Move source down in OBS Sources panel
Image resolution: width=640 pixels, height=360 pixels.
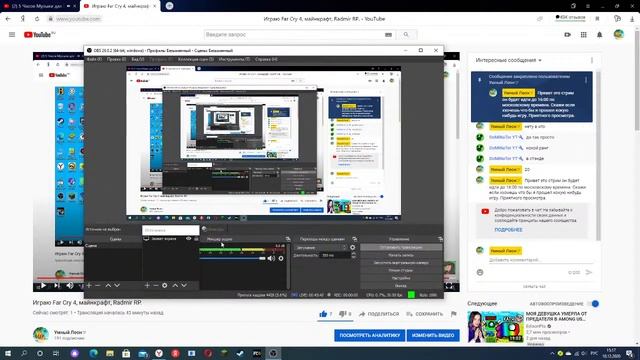click(x=184, y=285)
